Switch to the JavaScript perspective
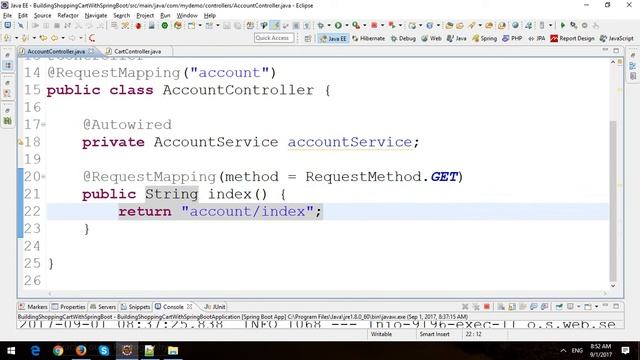 click(617, 38)
